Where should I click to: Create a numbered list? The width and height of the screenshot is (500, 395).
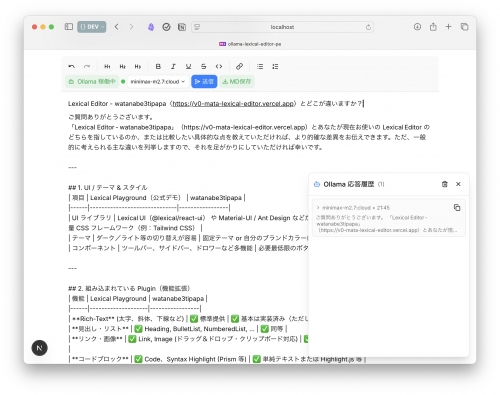click(275, 67)
